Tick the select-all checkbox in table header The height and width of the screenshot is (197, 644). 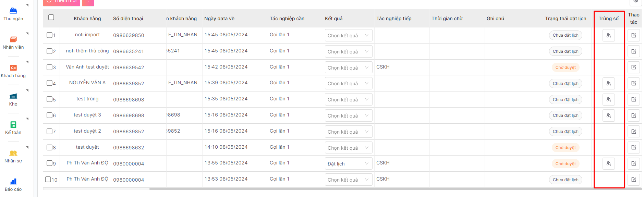tap(51, 17)
